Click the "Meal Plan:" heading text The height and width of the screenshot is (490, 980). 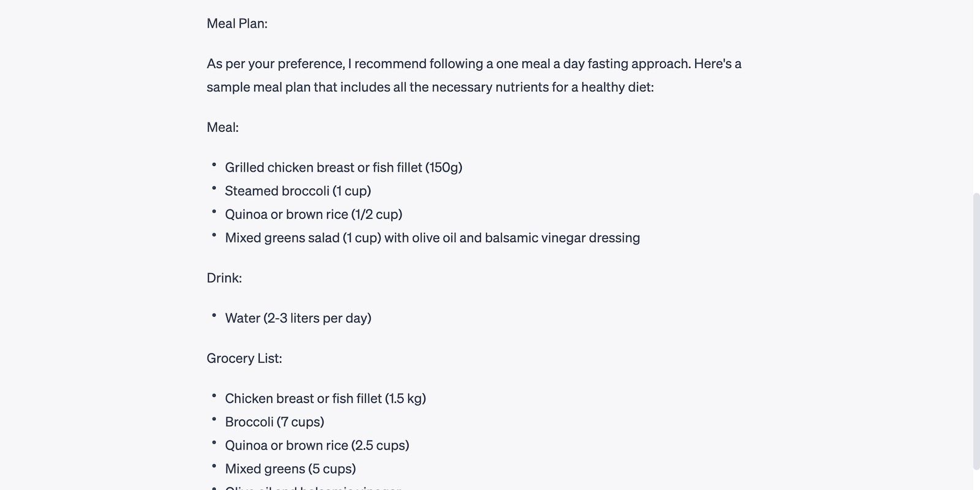pyautogui.click(x=237, y=24)
